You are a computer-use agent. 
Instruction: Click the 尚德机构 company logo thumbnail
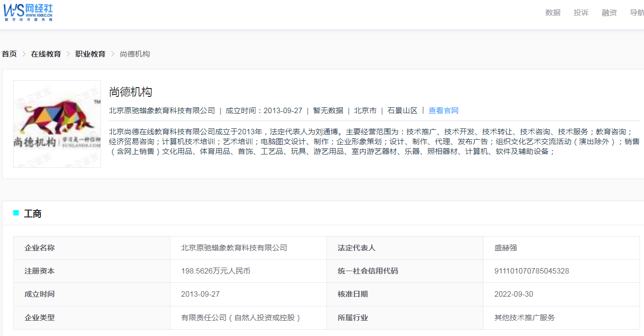pos(57,124)
